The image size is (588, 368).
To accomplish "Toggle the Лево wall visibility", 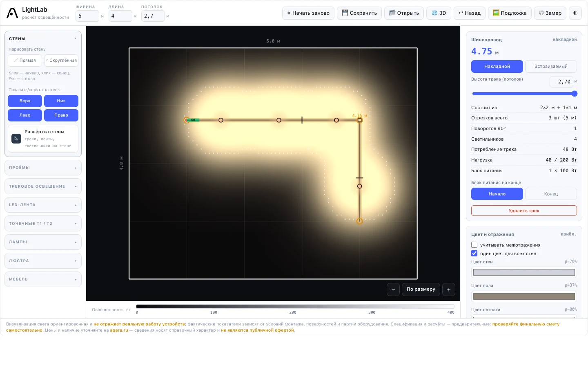I will [x=25, y=115].
